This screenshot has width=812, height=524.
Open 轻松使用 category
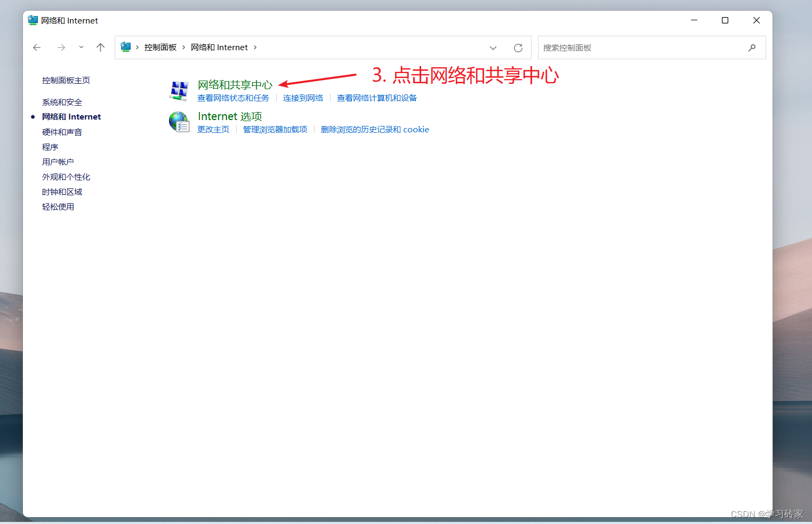pyautogui.click(x=58, y=207)
